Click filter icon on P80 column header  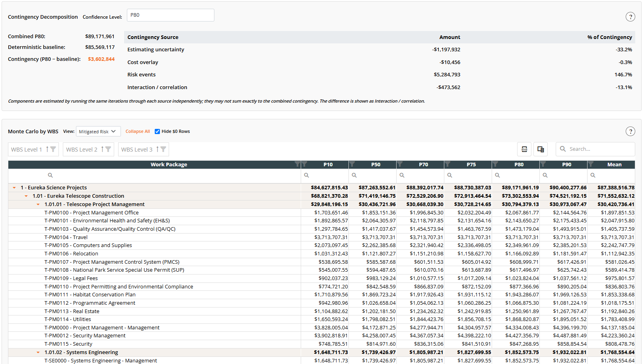coord(496,164)
